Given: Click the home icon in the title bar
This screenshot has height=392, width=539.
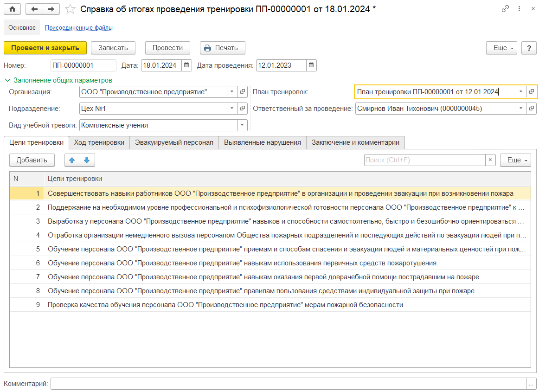Looking at the screenshot, I should pyautogui.click(x=12, y=9).
